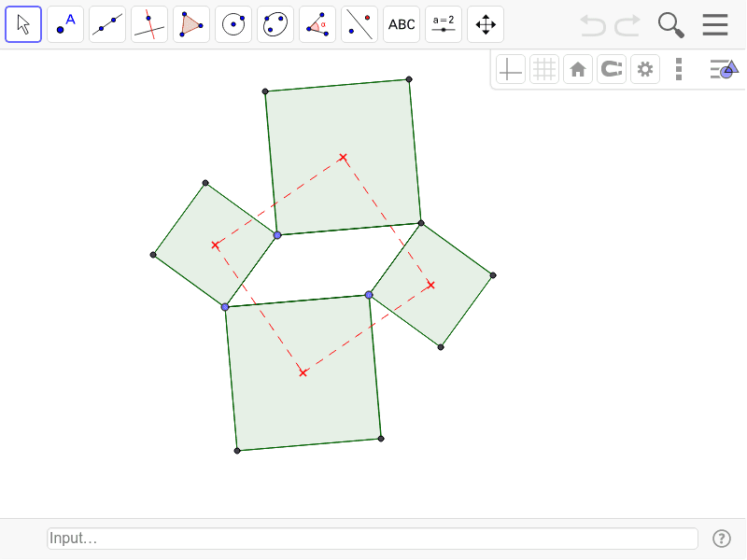Select the ABC Text tool
The image size is (747, 560).
point(402,24)
